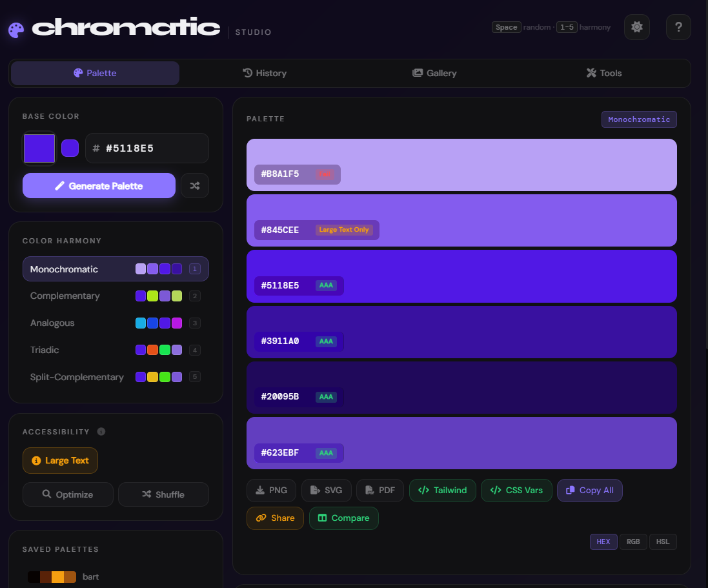This screenshot has width=708, height=588.
Task: Click the shortcut number 2 badge next to Complementary
Action: point(195,296)
